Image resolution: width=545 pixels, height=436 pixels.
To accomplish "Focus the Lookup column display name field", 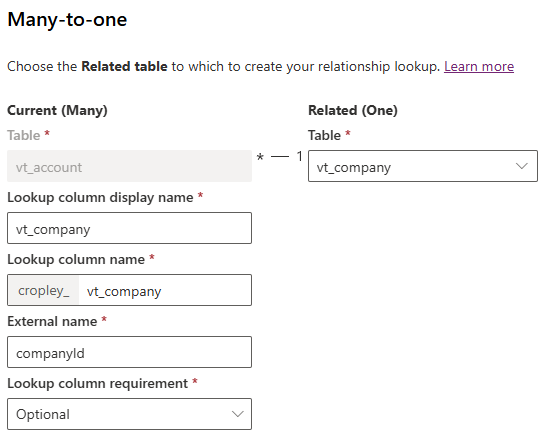I will point(129,228).
